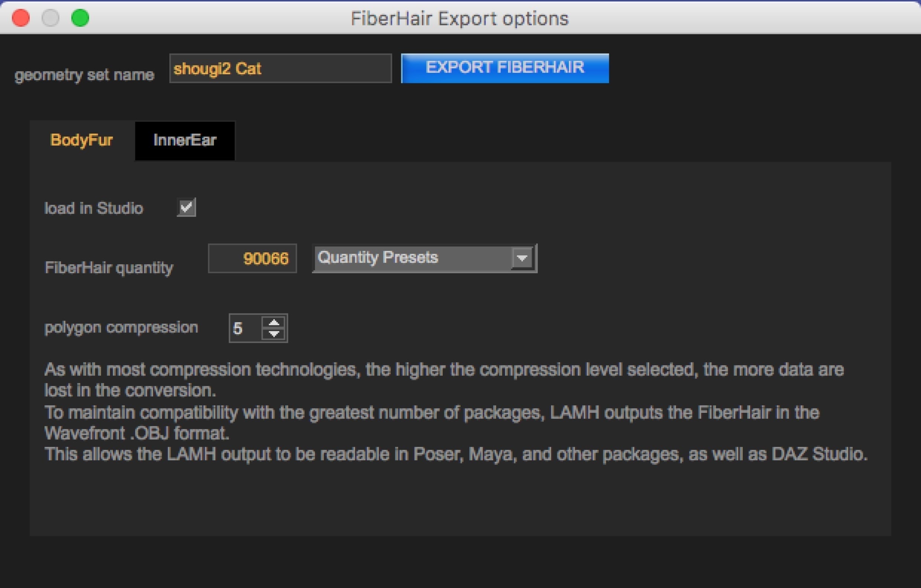Image resolution: width=921 pixels, height=588 pixels.
Task: Click the "geometry set name" label
Action: pos(84,75)
